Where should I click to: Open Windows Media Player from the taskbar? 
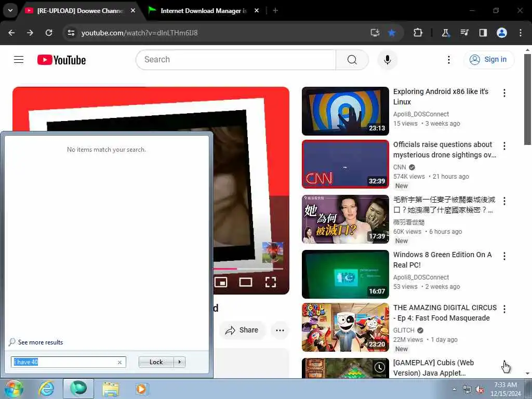click(x=141, y=389)
